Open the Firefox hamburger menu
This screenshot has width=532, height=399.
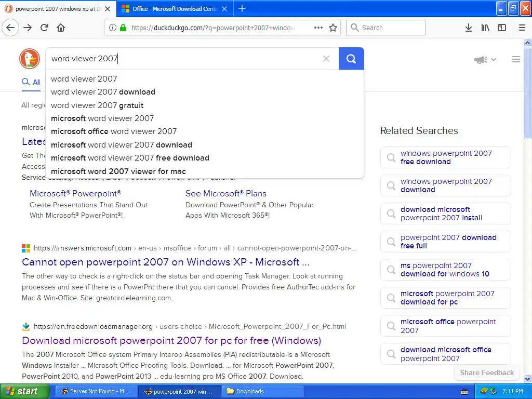[x=522, y=28]
